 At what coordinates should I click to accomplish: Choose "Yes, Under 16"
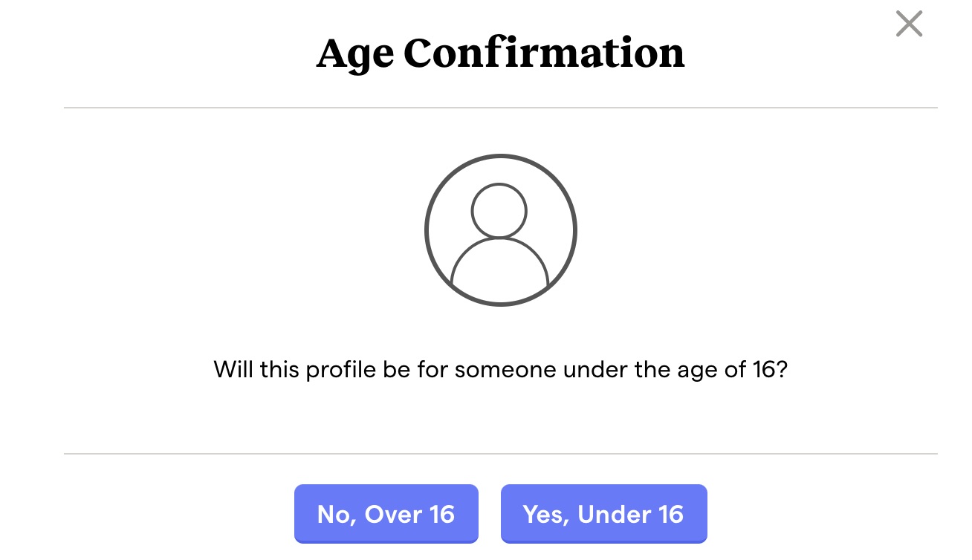[603, 514]
